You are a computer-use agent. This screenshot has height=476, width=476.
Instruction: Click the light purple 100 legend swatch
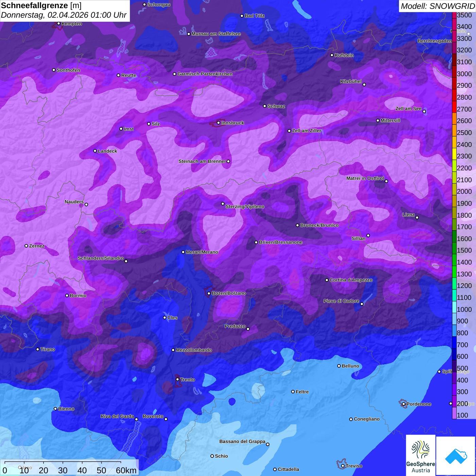pos(454,413)
